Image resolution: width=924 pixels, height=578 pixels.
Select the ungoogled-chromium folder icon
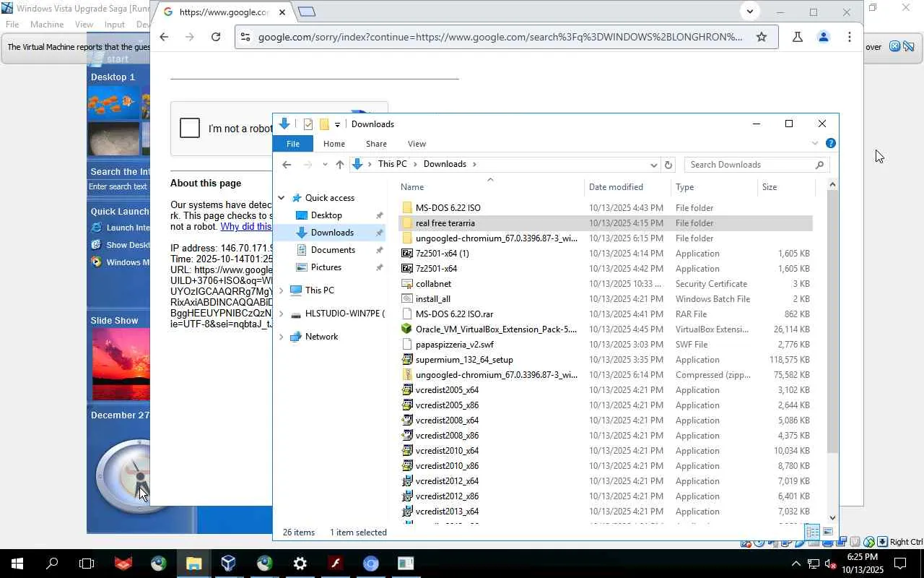click(406, 238)
